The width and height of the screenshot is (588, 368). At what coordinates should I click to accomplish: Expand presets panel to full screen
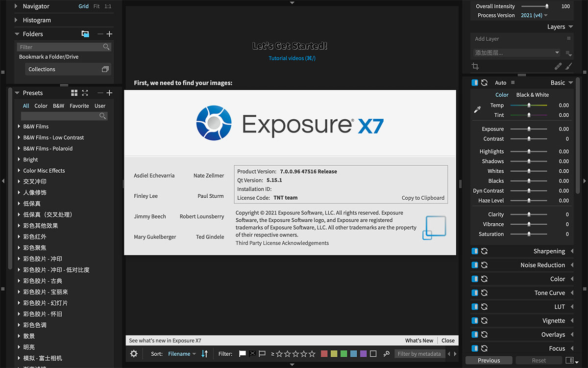click(x=85, y=93)
